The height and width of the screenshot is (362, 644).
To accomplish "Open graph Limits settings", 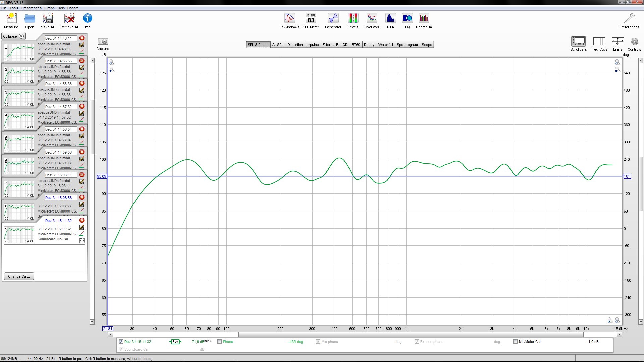I will pos(618,42).
